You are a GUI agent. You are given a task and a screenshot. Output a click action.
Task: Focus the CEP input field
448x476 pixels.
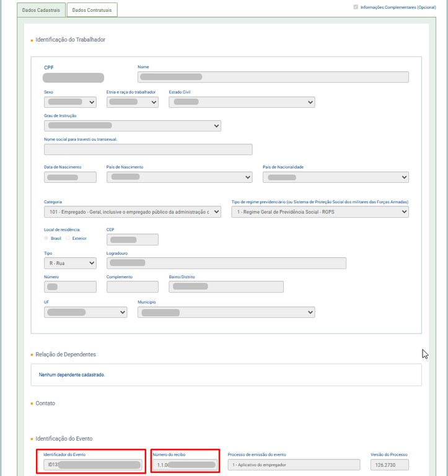pos(132,239)
